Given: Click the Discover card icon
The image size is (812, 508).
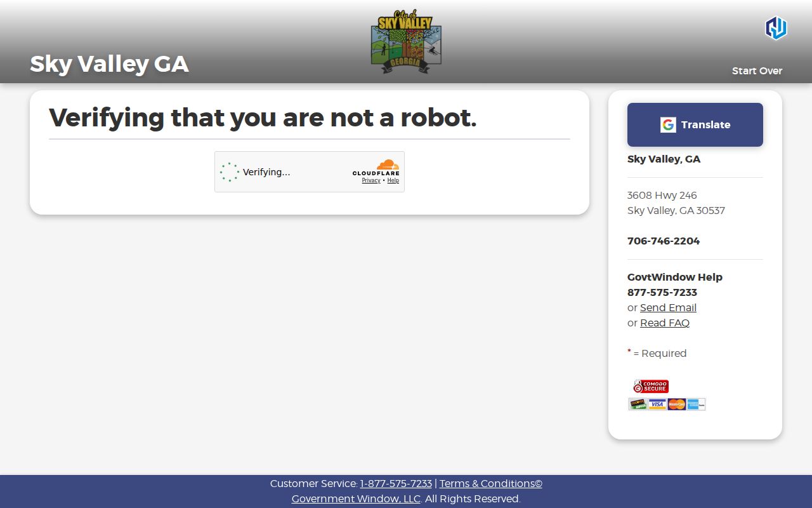Looking at the screenshot, I should [x=638, y=404].
